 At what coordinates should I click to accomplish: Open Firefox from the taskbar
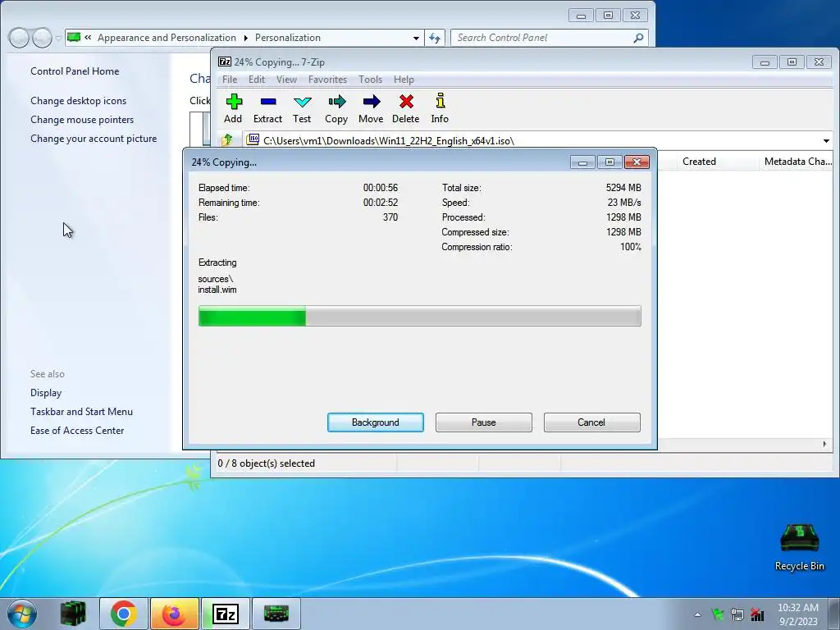pos(175,614)
